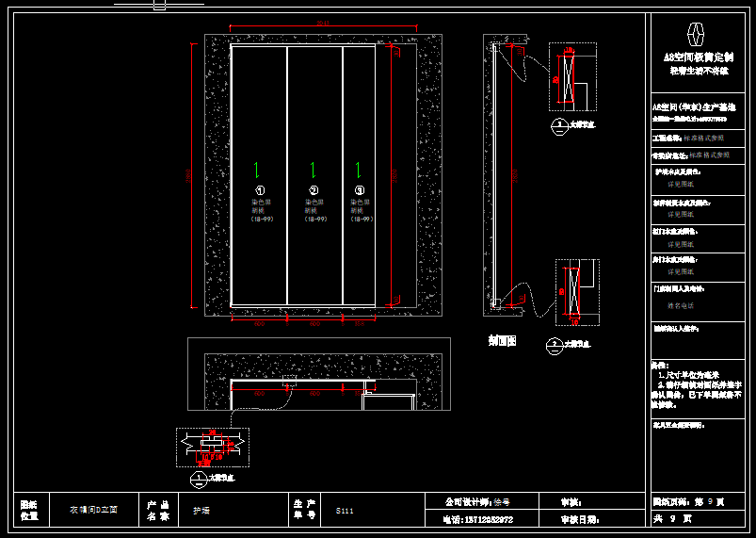The width and height of the screenshot is (756, 538).
Task: Click the 备注 remarks heading
Action: pos(660,366)
